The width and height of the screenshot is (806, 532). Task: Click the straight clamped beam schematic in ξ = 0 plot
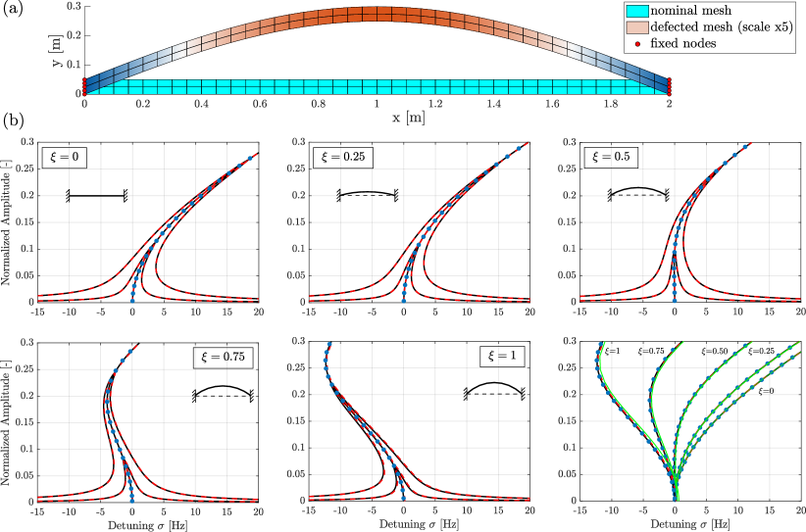click(x=97, y=196)
